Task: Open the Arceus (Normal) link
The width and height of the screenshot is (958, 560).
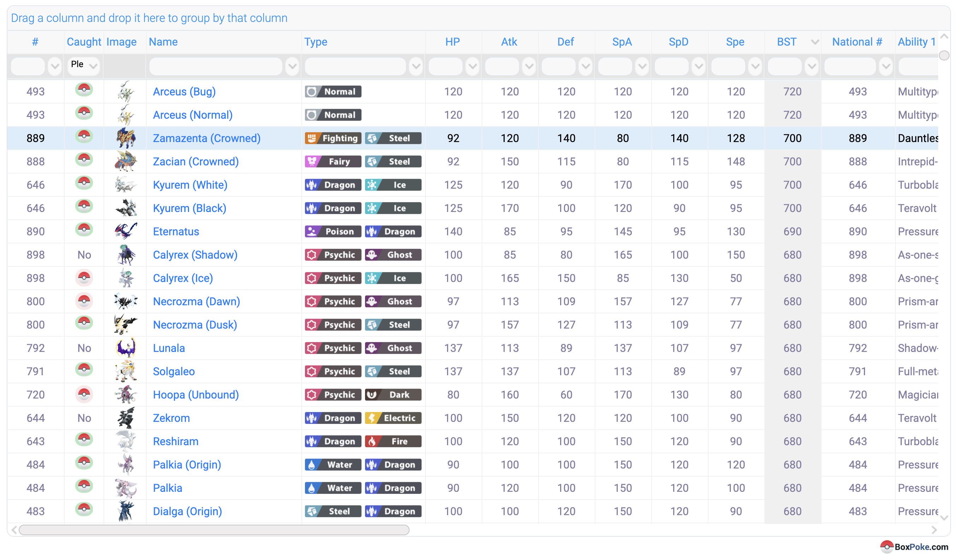Action: (x=193, y=115)
